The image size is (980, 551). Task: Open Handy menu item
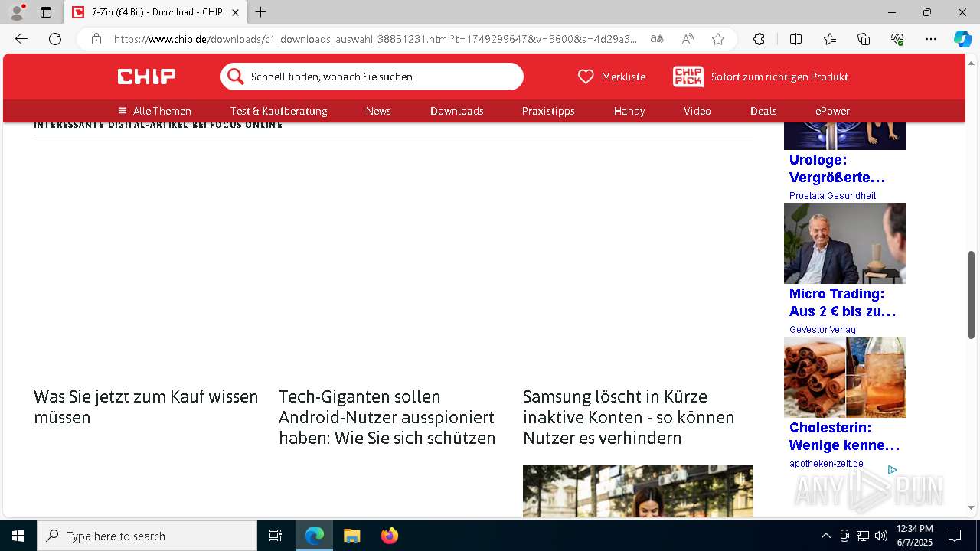(629, 111)
